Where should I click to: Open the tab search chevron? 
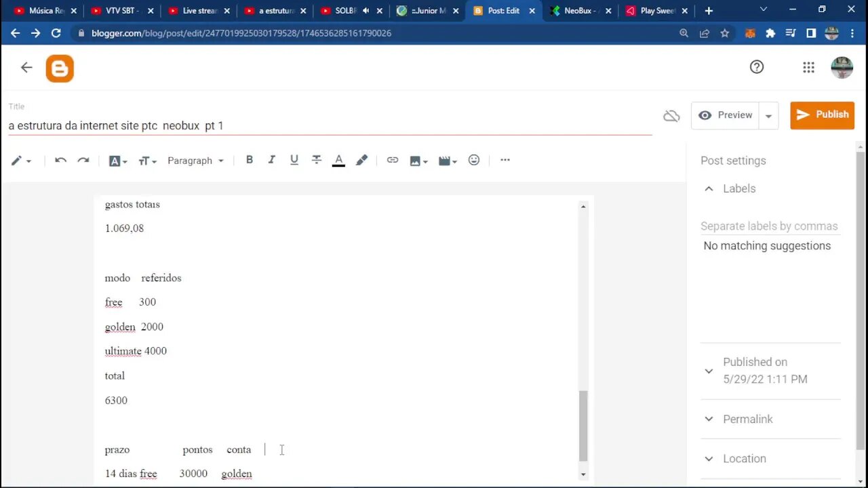(x=764, y=9)
